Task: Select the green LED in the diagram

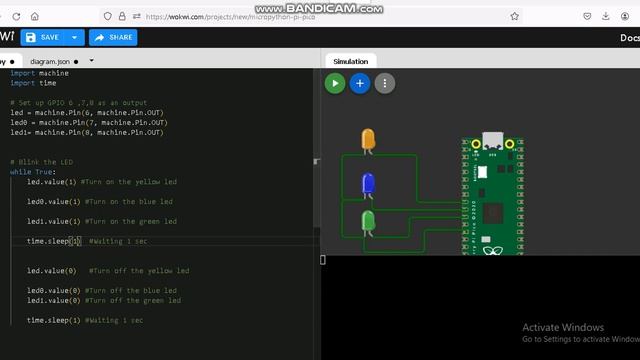Action: (368, 223)
